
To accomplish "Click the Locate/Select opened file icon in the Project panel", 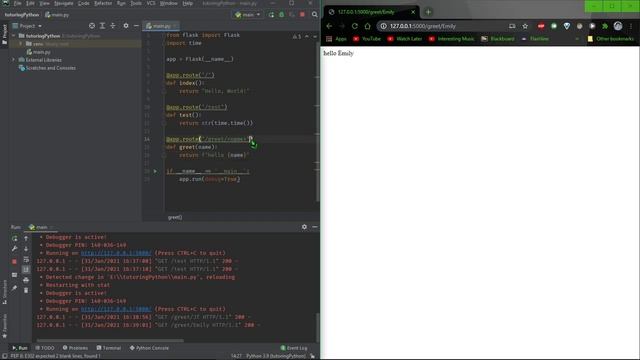I will tap(92, 26).
